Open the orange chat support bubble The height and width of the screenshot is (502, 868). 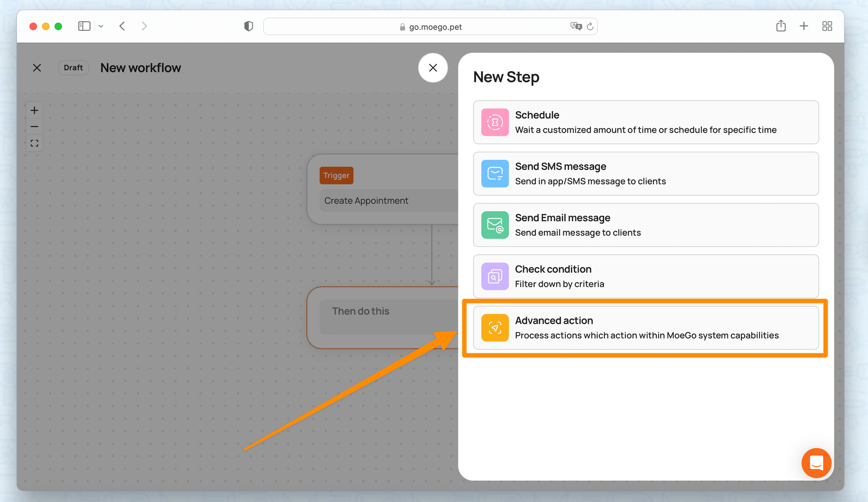816,463
